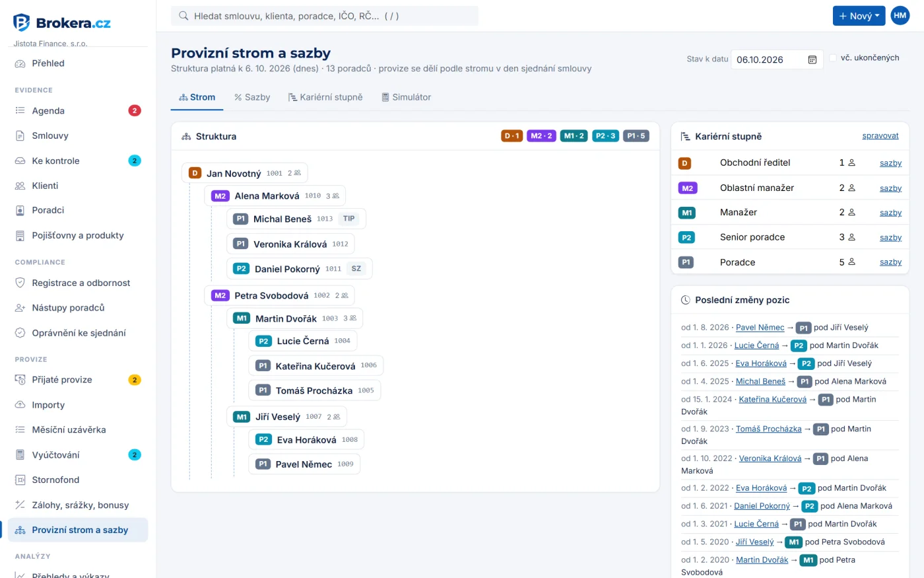
Task: Open Přijaté provize icon
Action: 20,380
